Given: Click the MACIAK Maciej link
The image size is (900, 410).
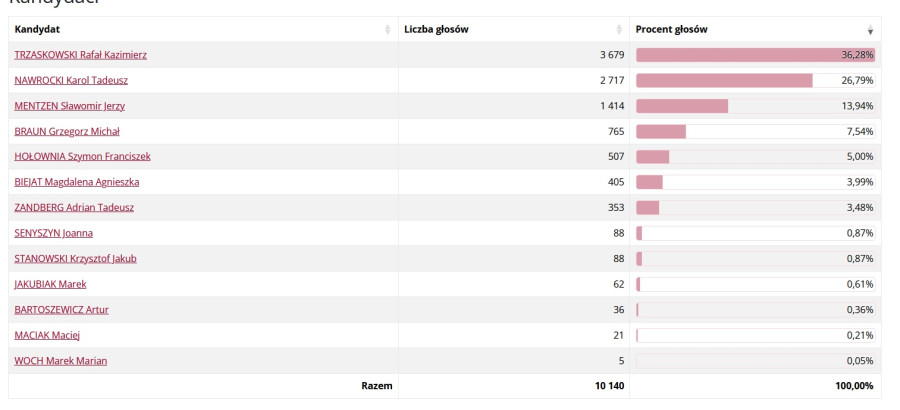Looking at the screenshot, I should click(47, 335).
